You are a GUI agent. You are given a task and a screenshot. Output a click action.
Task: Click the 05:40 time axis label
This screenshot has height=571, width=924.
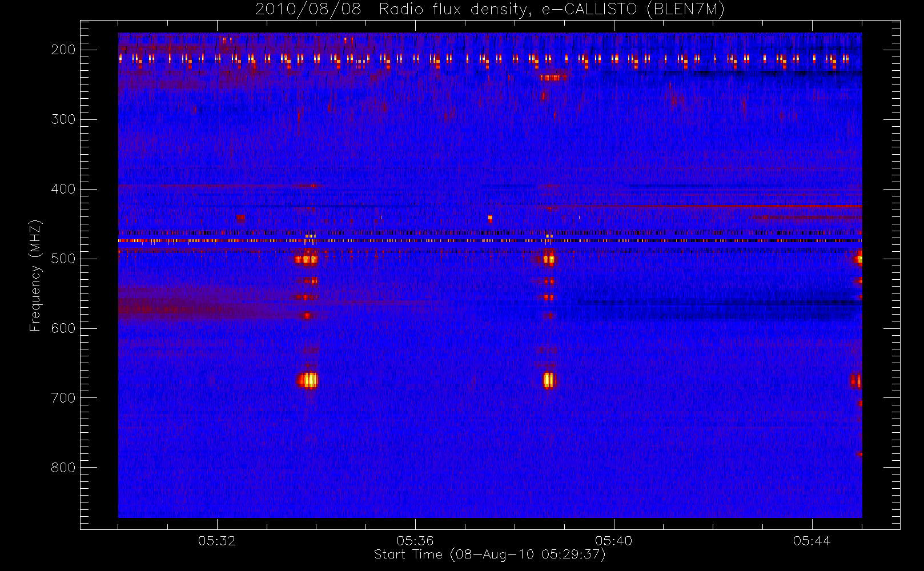coord(613,541)
